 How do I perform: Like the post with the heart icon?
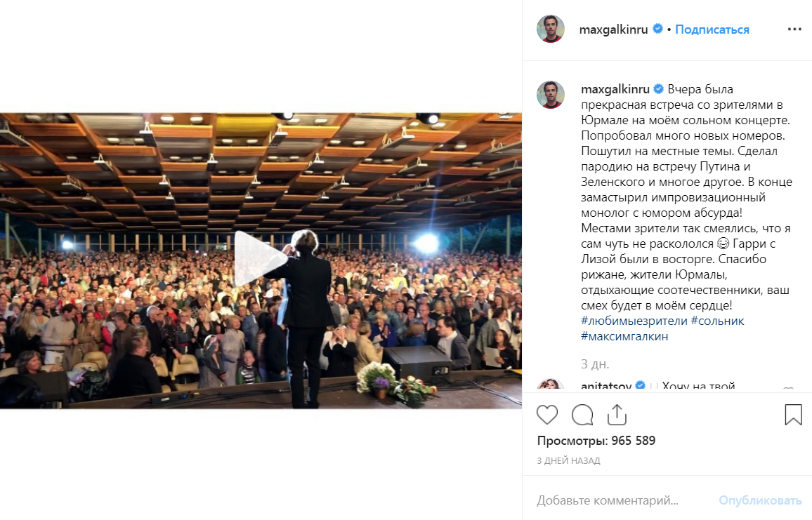pyautogui.click(x=547, y=415)
